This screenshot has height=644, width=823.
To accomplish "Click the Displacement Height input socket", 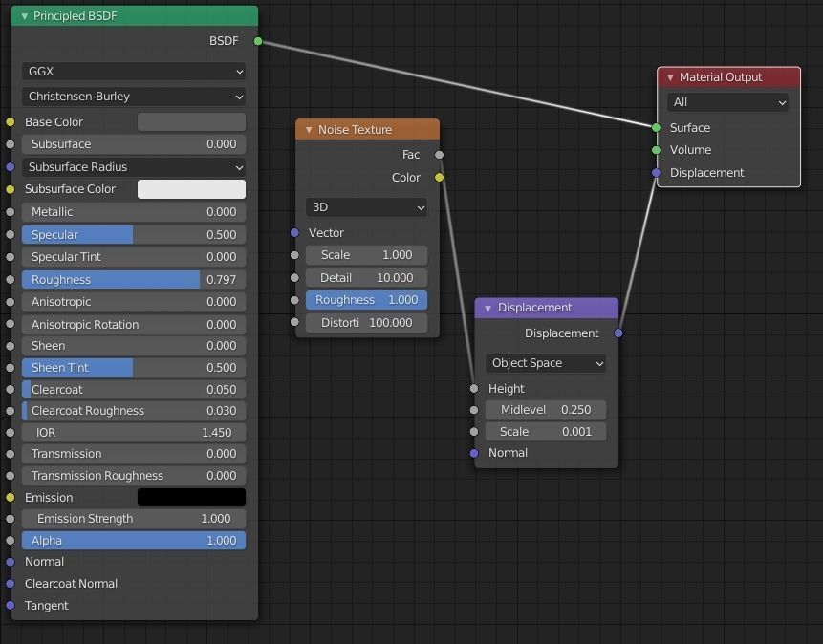I will [474, 388].
